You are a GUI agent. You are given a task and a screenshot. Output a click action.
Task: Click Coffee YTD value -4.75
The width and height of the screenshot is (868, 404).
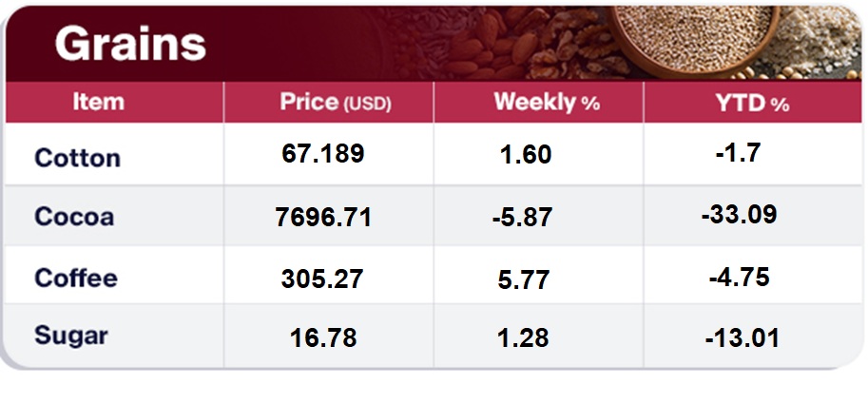[x=739, y=278]
